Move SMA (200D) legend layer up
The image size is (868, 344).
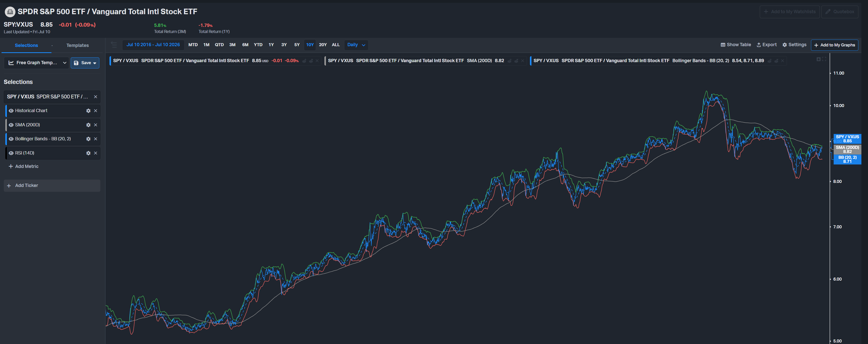pyautogui.click(x=510, y=61)
